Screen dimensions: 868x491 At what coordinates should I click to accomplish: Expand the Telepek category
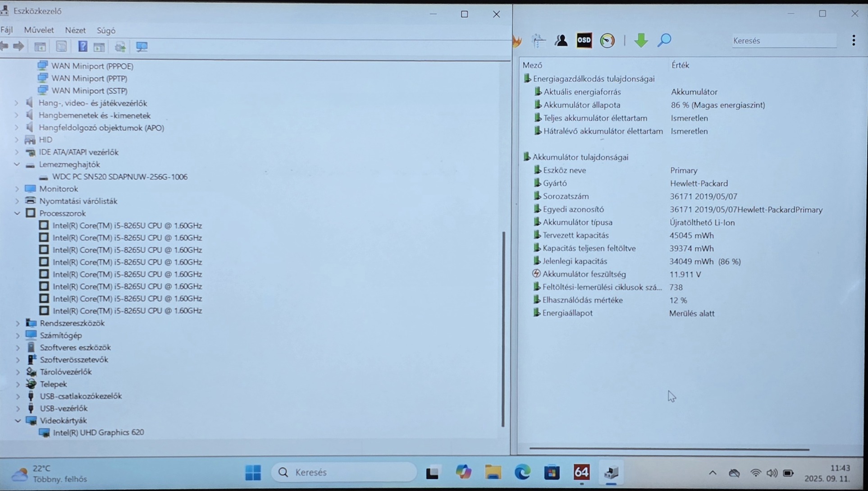click(18, 384)
